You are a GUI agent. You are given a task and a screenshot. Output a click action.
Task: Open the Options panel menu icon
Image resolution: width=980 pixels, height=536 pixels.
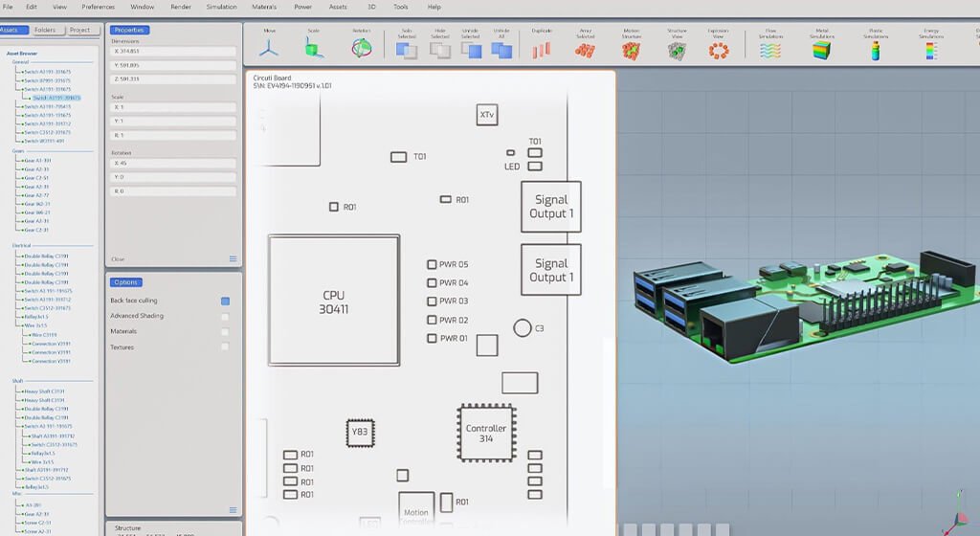[x=234, y=510]
